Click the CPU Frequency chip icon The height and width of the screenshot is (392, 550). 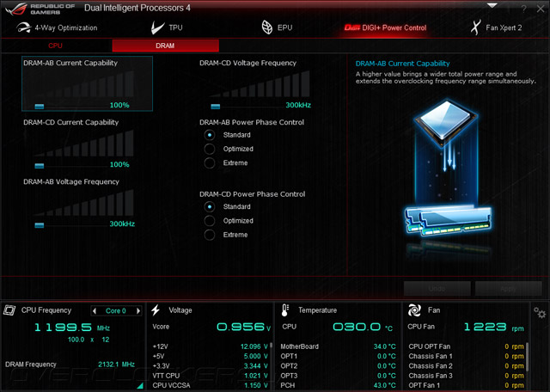pos(9,310)
